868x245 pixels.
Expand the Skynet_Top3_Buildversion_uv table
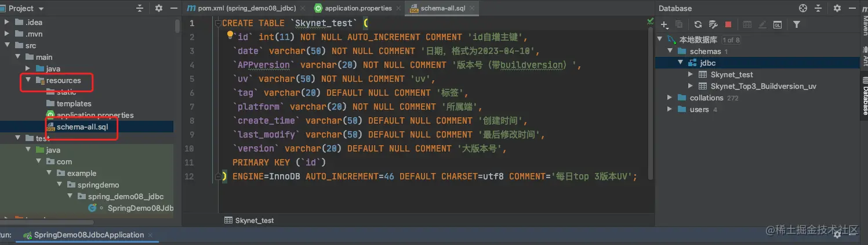click(x=691, y=86)
